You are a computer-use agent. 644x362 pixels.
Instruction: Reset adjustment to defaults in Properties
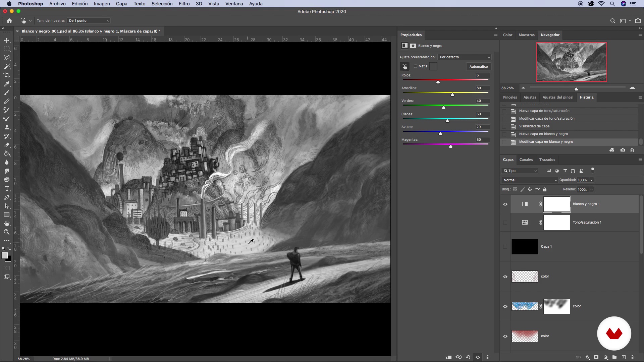pyautogui.click(x=468, y=357)
